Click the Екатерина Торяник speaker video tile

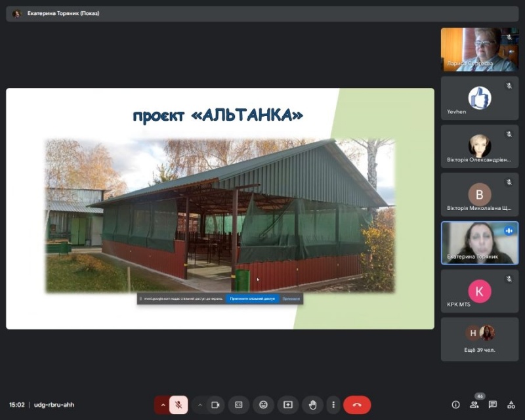pyautogui.click(x=479, y=243)
